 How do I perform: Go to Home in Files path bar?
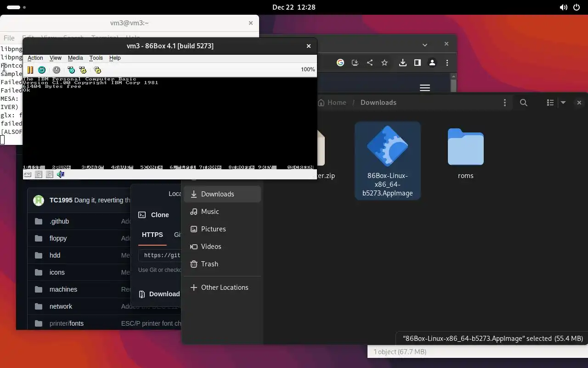332,103
